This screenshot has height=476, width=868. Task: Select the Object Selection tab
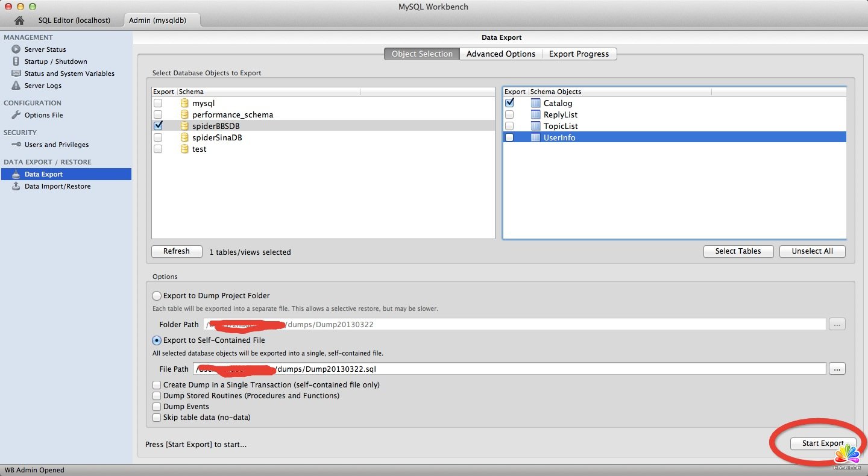pos(422,54)
